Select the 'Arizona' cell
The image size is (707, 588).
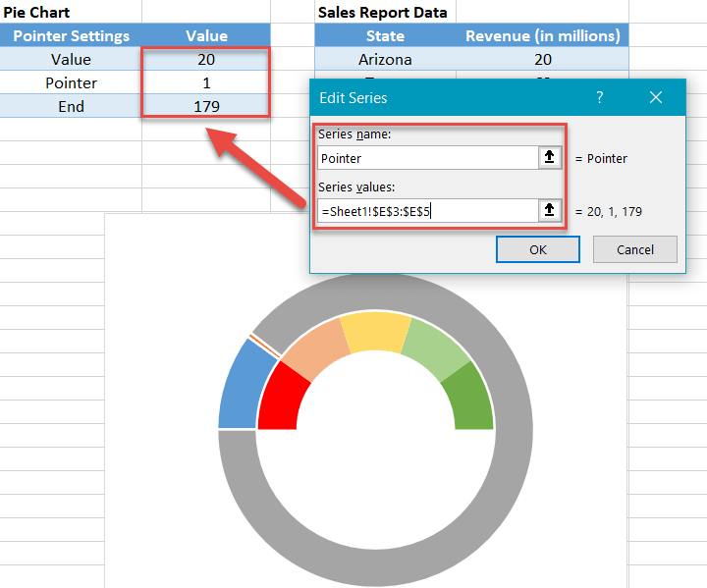pyautogui.click(x=385, y=59)
